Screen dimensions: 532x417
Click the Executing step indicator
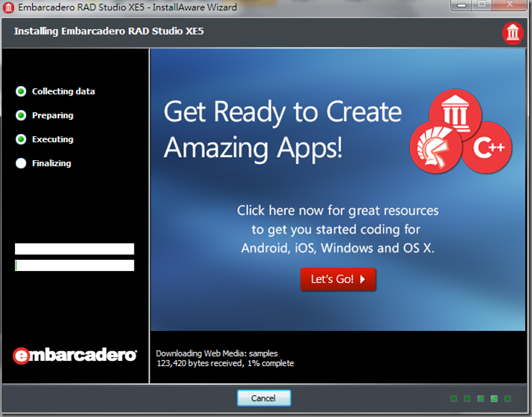tap(21, 139)
